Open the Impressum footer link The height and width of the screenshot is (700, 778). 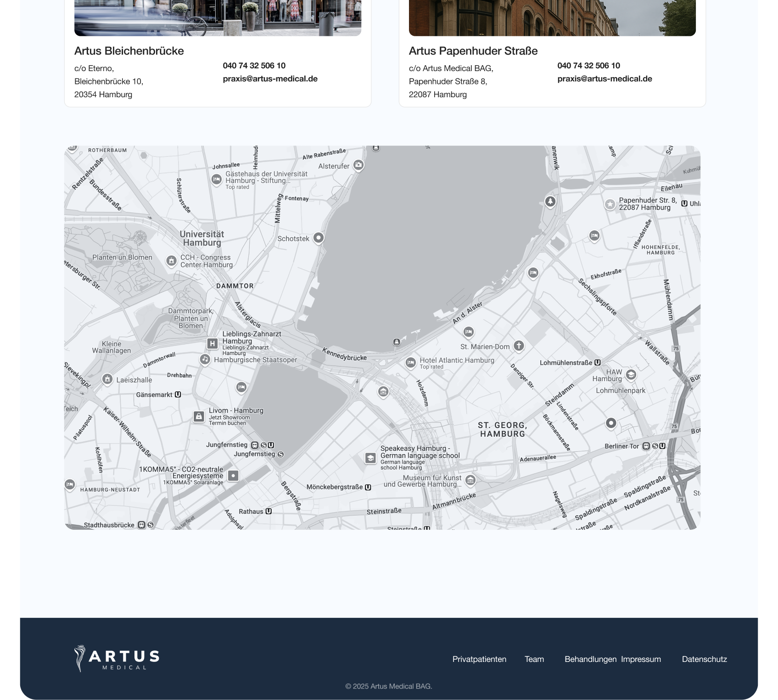click(x=641, y=659)
